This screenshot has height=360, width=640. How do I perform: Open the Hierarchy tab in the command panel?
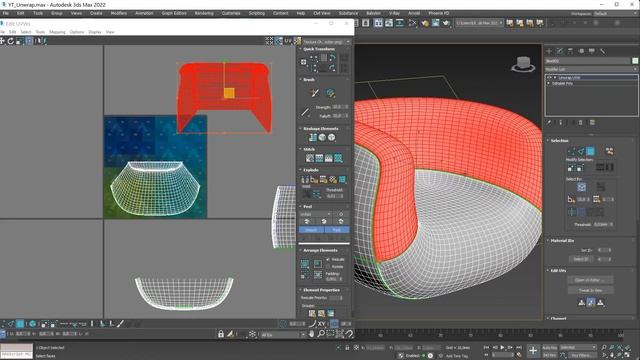point(570,51)
